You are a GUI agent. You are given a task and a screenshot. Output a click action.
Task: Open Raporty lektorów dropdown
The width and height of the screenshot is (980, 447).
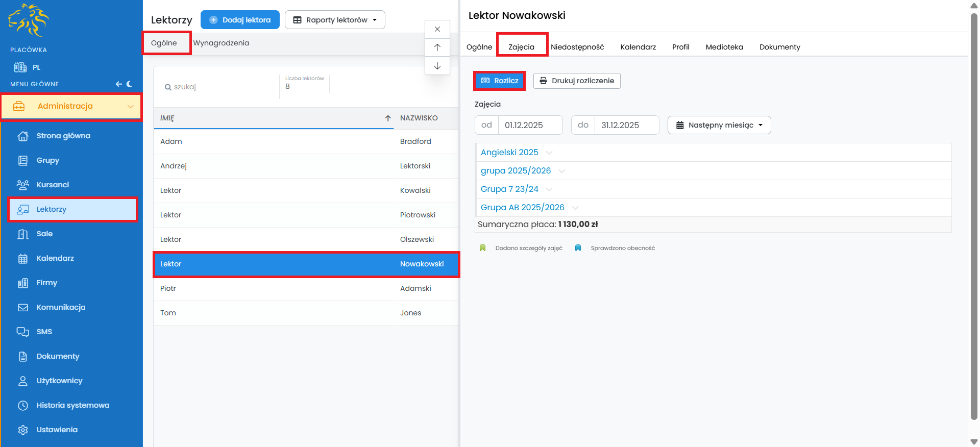coord(335,20)
